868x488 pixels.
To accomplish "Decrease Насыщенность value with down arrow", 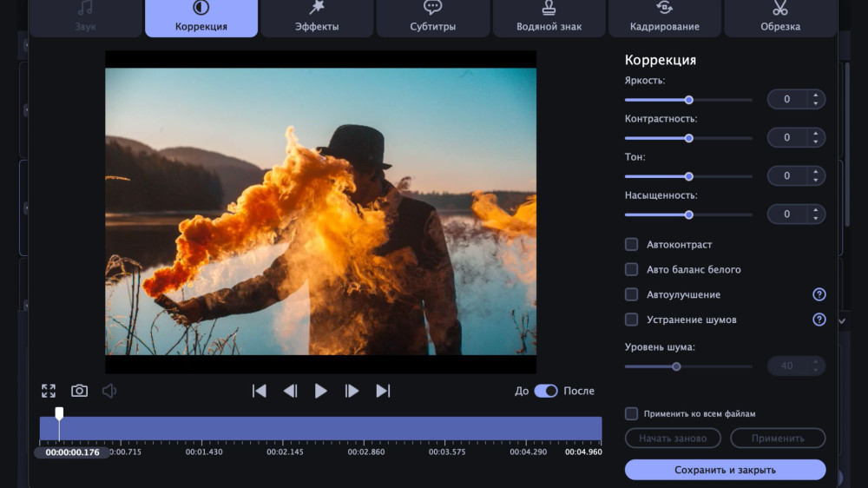I will 815,218.
